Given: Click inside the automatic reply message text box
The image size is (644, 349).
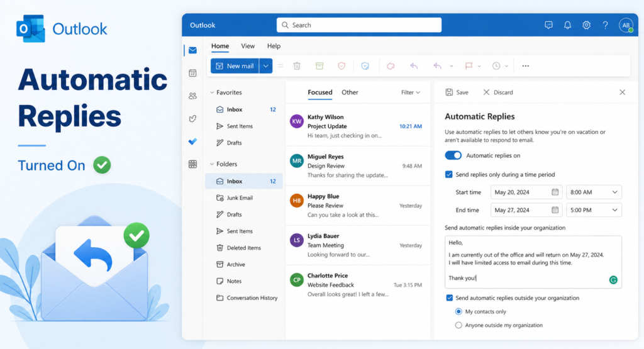Looking at the screenshot, I should 533,262.
